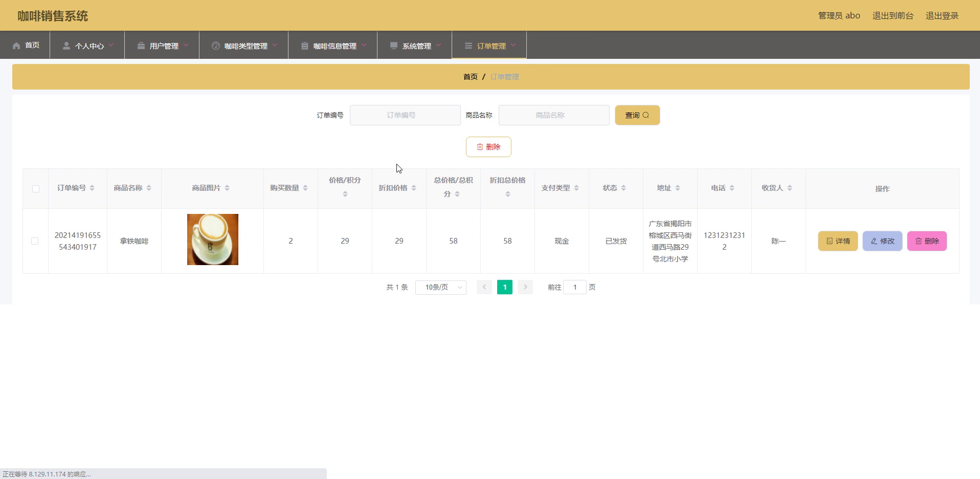Open the 10条/页 page size dropdown

pos(441,287)
